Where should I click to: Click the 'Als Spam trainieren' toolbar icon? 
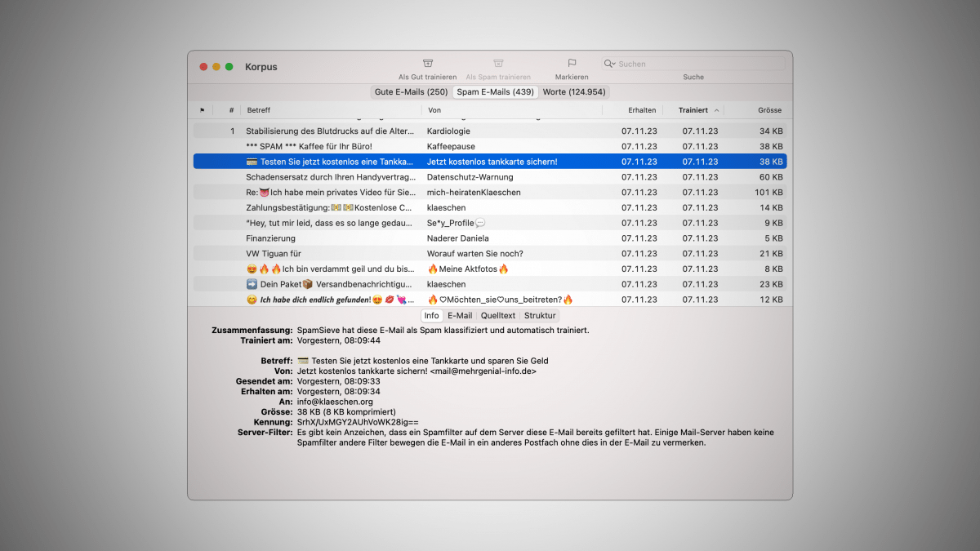point(498,64)
